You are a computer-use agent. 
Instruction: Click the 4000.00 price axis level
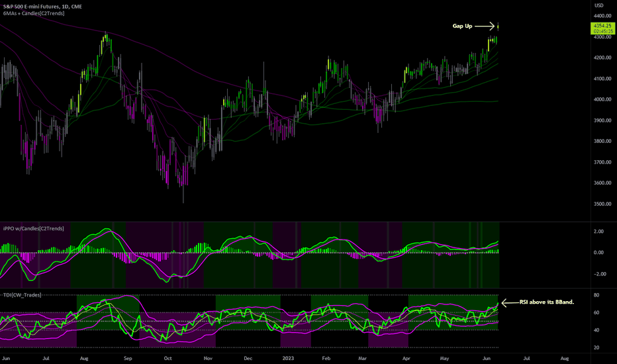(x=602, y=99)
